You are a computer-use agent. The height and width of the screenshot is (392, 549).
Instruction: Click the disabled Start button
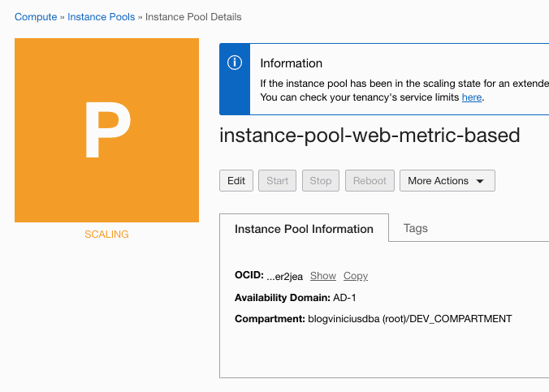coord(278,181)
